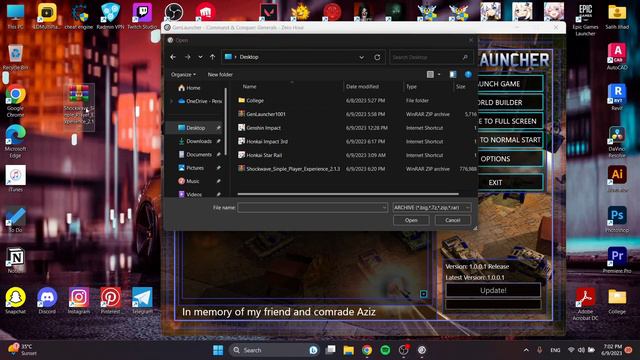Open Windows Start menu
The height and width of the screenshot is (360, 640).
(218, 350)
